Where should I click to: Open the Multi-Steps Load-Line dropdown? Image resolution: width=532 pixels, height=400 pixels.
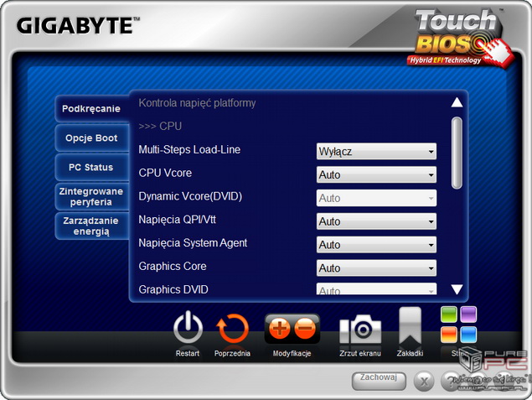[376, 151]
